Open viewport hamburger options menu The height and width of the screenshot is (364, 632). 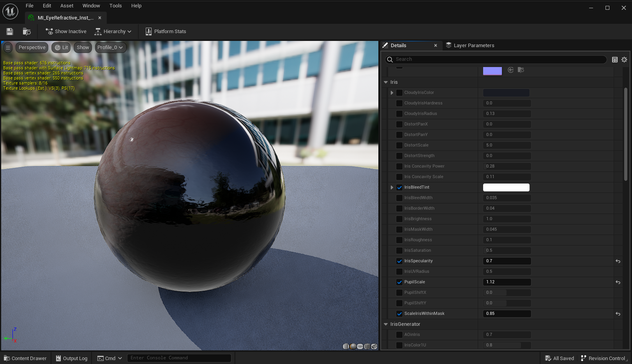pos(8,48)
